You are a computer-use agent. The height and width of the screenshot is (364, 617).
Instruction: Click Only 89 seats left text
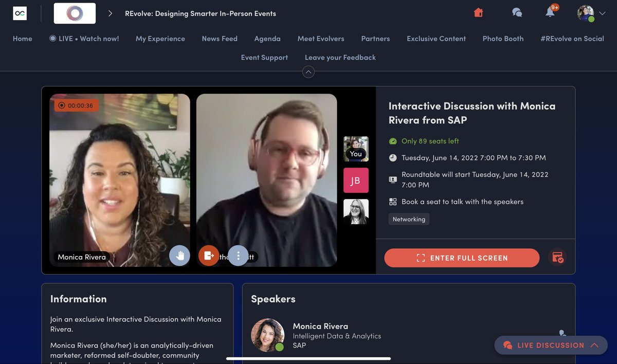(430, 141)
